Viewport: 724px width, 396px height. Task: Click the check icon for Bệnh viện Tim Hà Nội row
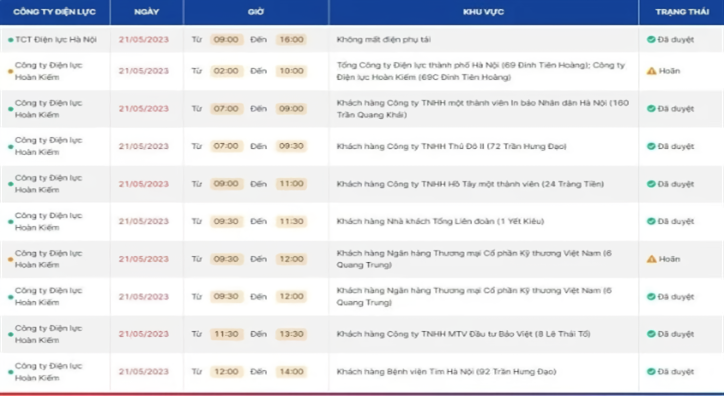(651, 372)
